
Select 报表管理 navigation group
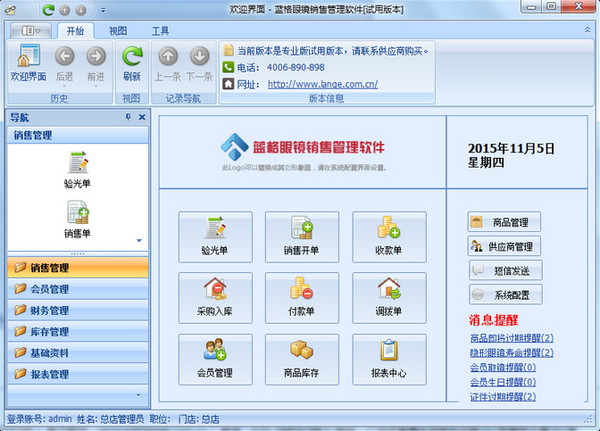click(78, 374)
